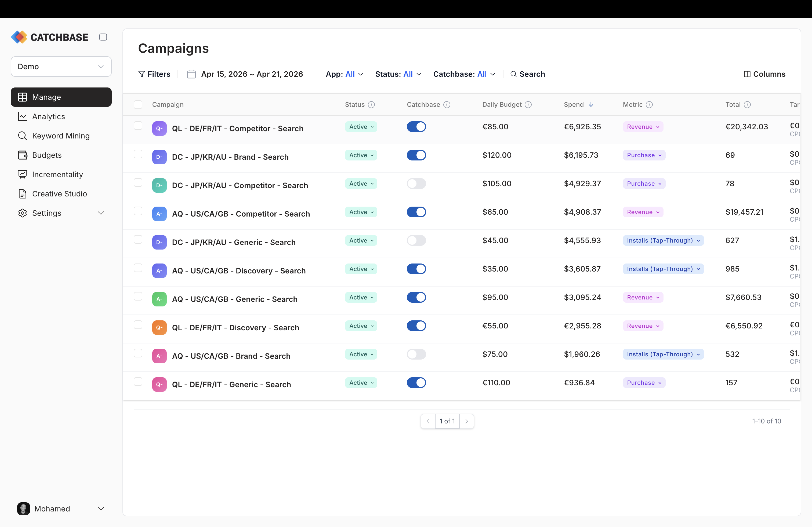Viewport: 812px width, 527px height.
Task: Check the select-all checkbox in the table header
Action: pyautogui.click(x=138, y=105)
